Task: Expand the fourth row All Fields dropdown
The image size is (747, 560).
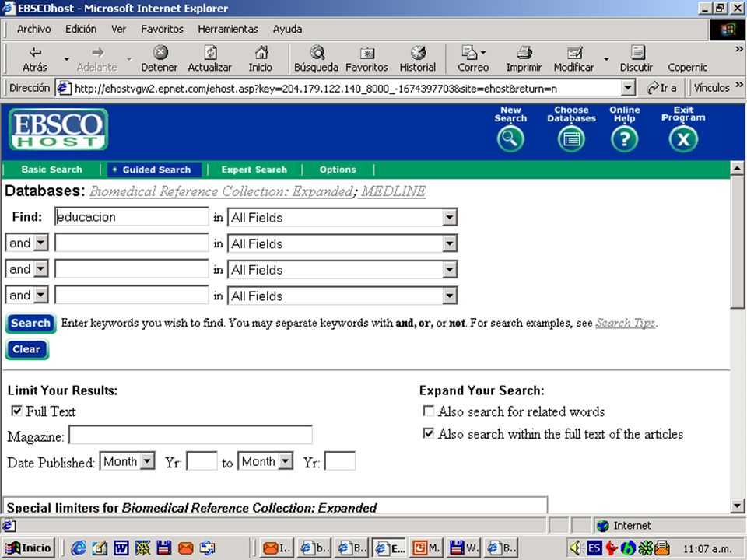Action: point(449,296)
